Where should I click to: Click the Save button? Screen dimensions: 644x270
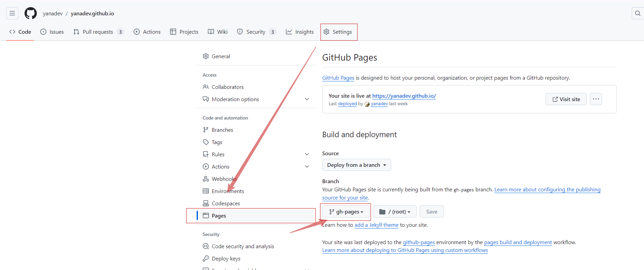coord(432,211)
